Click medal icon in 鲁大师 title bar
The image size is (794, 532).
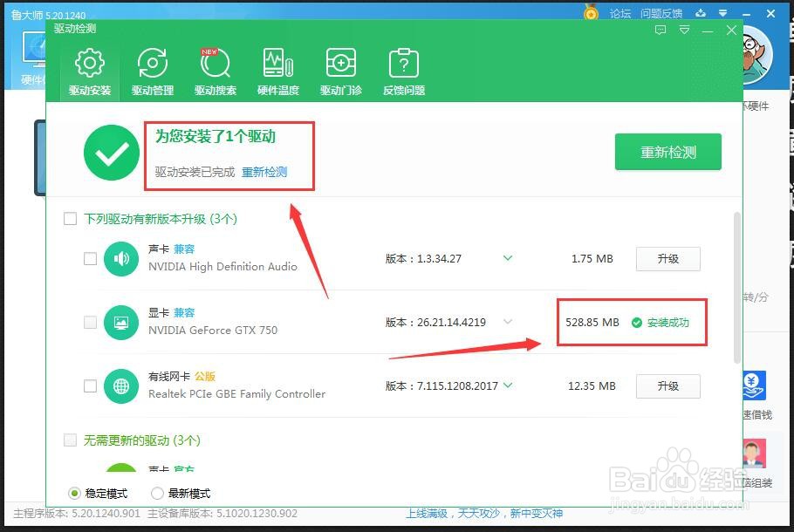point(591,12)
